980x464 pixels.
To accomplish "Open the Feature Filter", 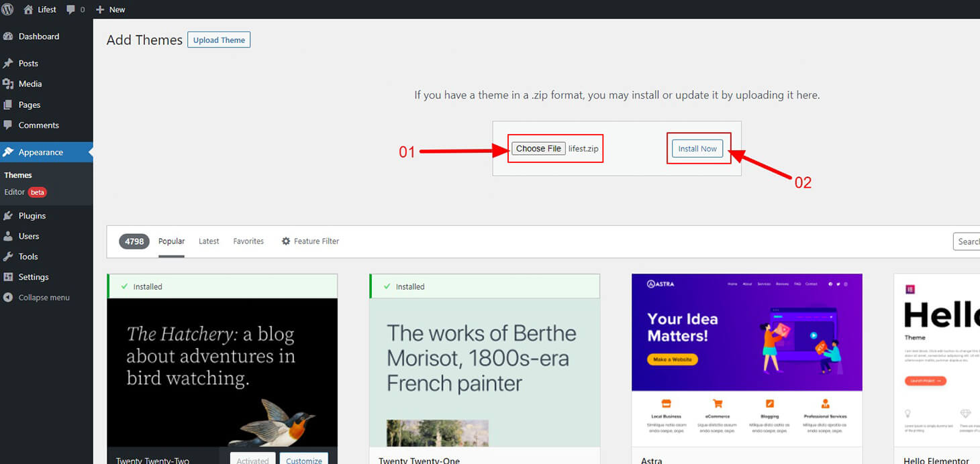I will [310, 241].
